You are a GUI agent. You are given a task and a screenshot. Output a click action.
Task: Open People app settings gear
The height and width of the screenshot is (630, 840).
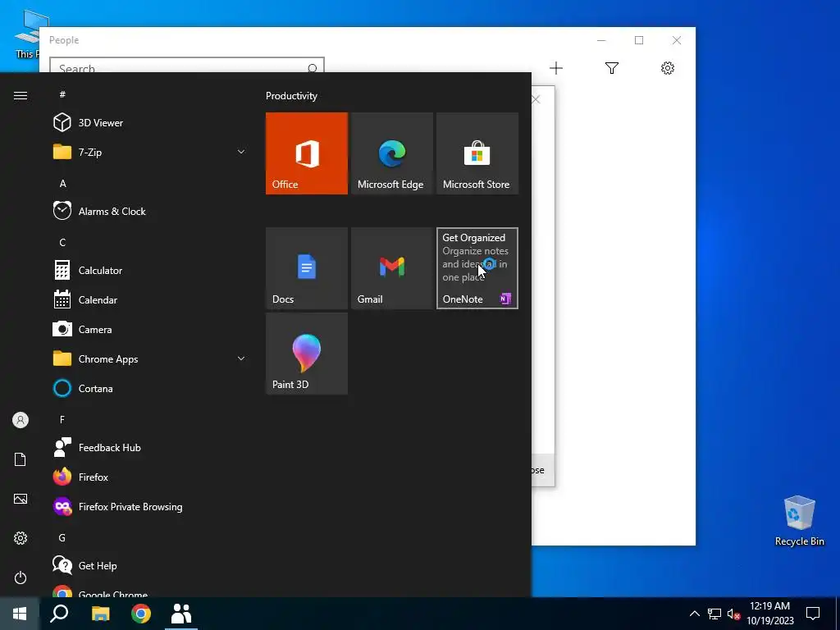click(668, 68)
